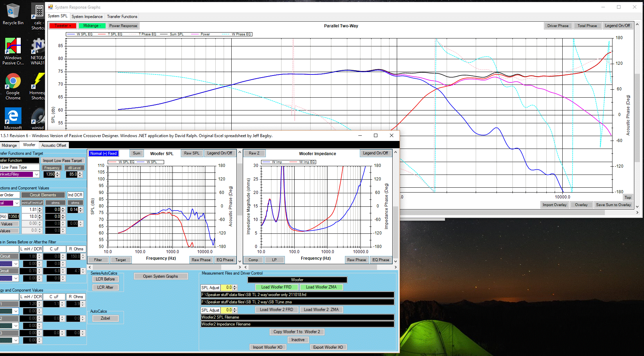This screenshot has height=356, width=644.
Task: Click Import Overlay in system graphs
Action: (x=554, y=205)
